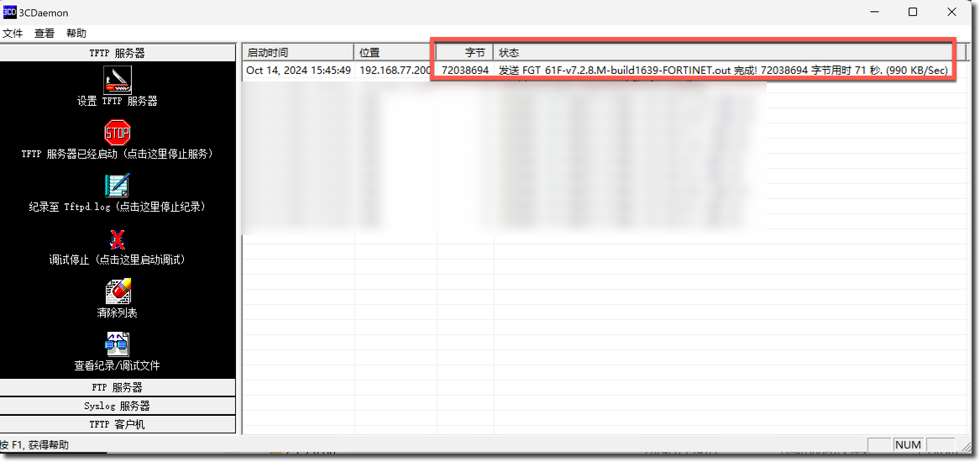Click the red X debug icon
The image size is (980, 462).
coord(117,239)
